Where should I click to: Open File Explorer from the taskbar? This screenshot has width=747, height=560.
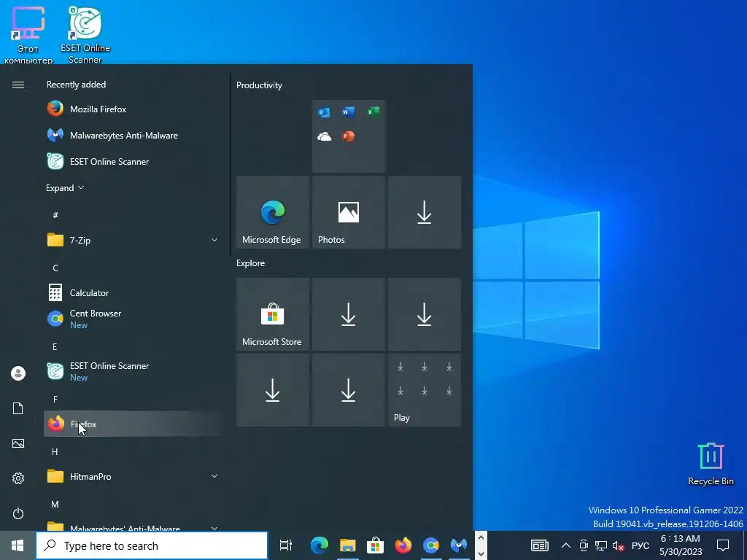(348, 545)
